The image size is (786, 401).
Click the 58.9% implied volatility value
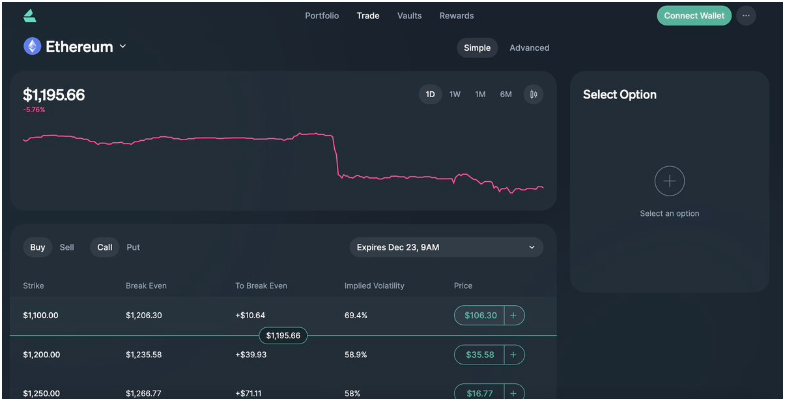click(x=356, y=354)
